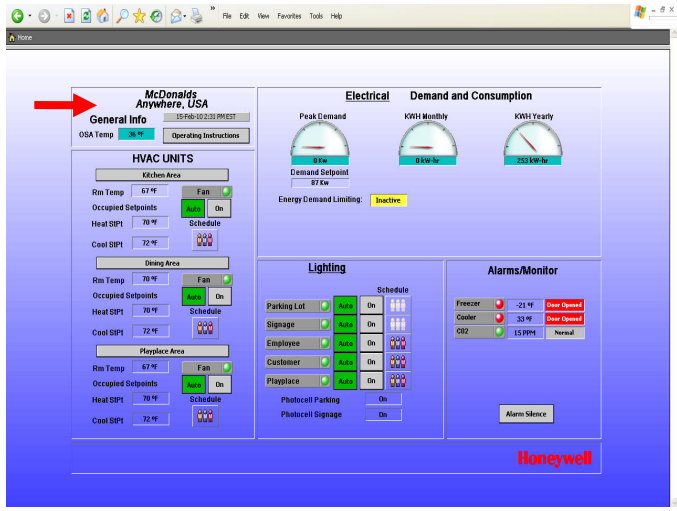Click the Alarm Silence button

(x=526, y=414)
